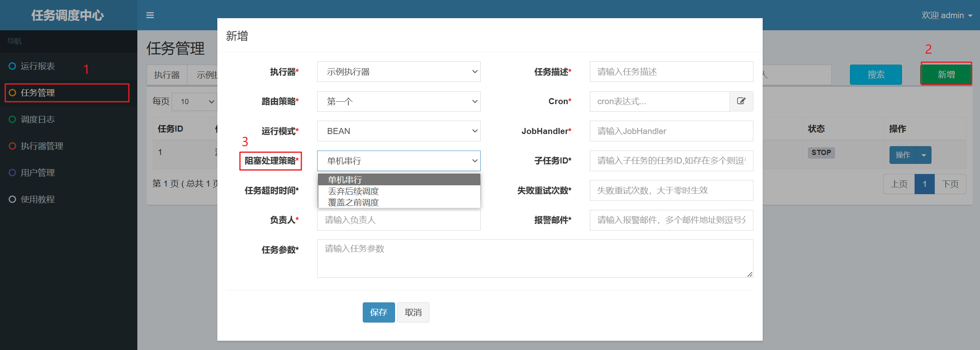
Task: Choose 覆盖之前调度 option in the dropdown list
Action: click(x=399, y=202)
